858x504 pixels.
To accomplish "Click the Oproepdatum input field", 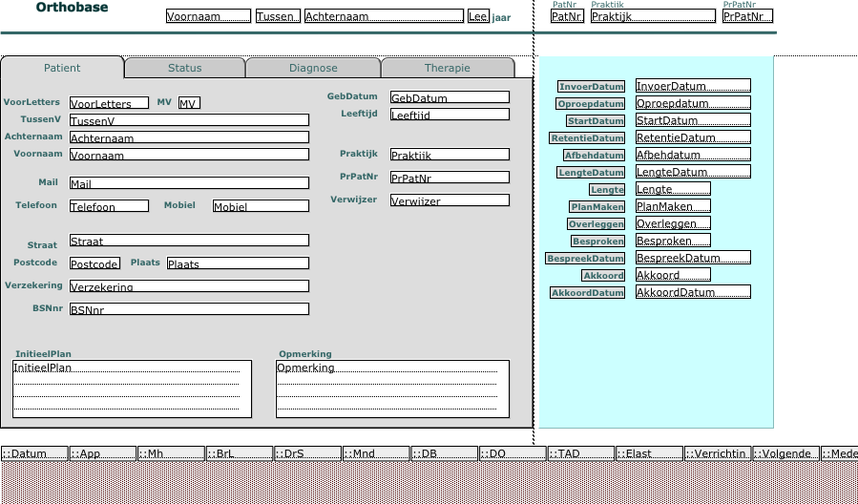I will pyautogui.click(x=693, y=103).
